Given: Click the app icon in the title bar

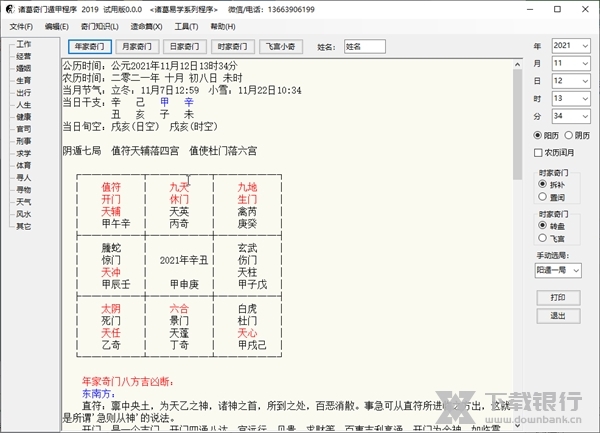Looking at the screenshot, I should click(x=10, y=9).
